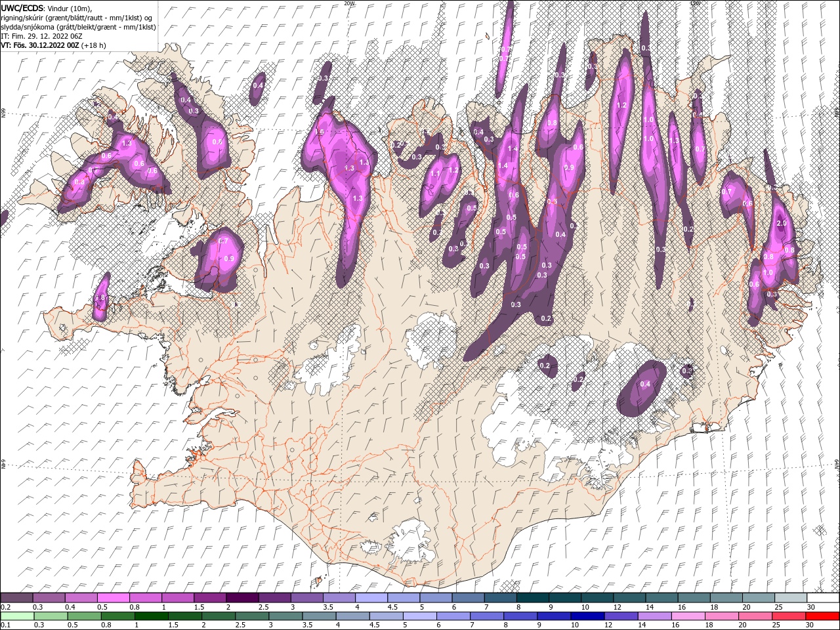Pick the violet 12 rain scale swatch
840x630 pixels.
(620, 616)
